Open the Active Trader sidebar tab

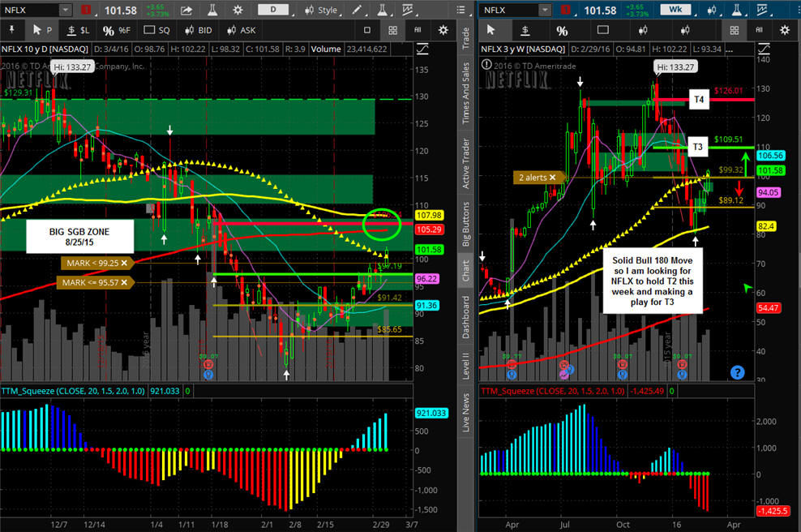[465, 164]
